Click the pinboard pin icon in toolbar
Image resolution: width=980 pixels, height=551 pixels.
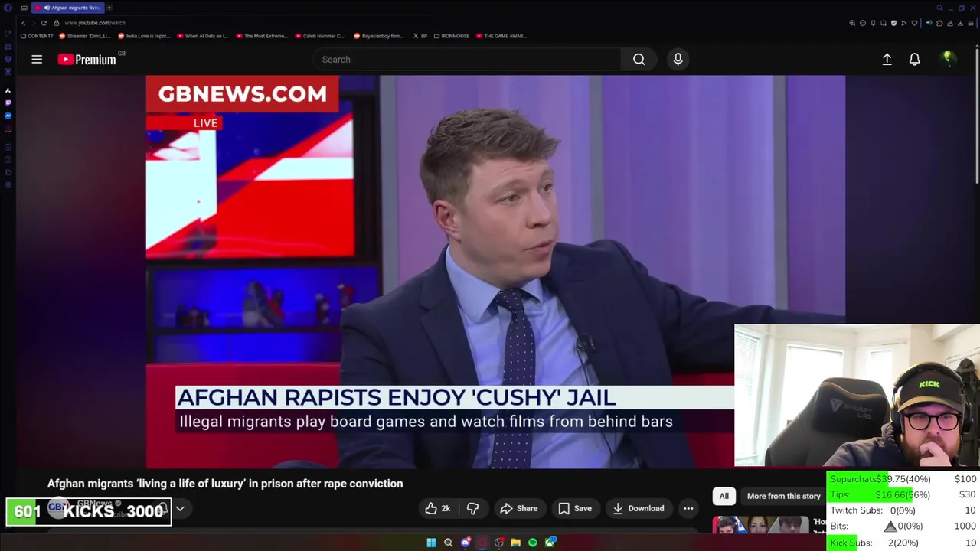(x=873, y=23)
